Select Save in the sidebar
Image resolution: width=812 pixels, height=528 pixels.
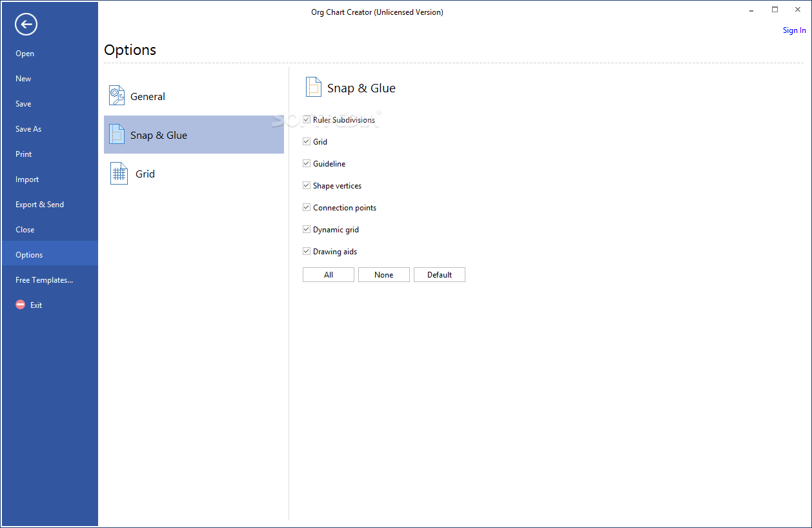tap(50, 104)
